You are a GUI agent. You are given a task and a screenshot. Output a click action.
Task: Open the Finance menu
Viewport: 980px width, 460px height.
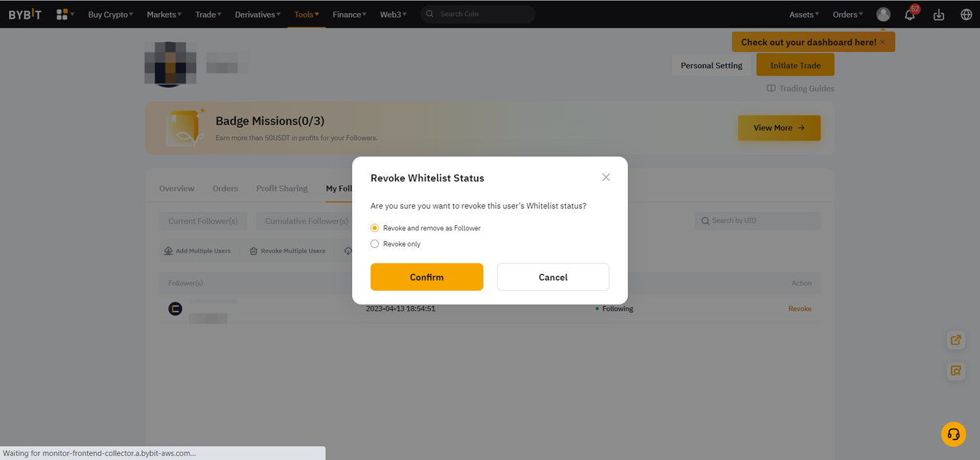(349, 14)
